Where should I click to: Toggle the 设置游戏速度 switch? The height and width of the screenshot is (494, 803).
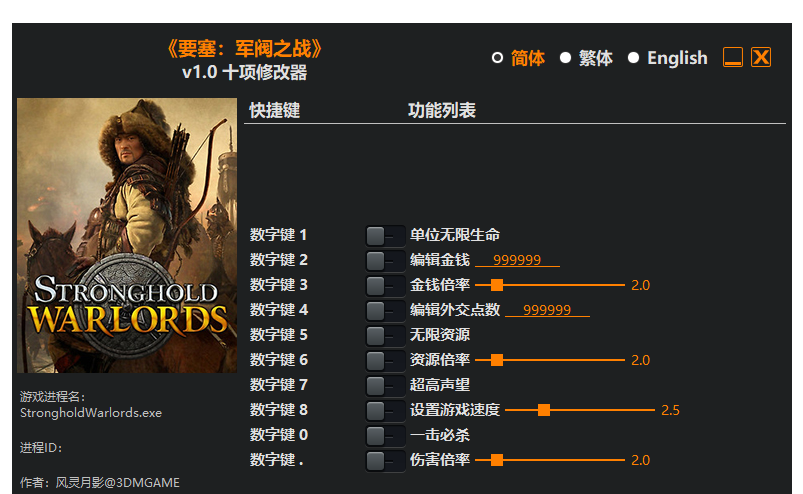(385, 411)
